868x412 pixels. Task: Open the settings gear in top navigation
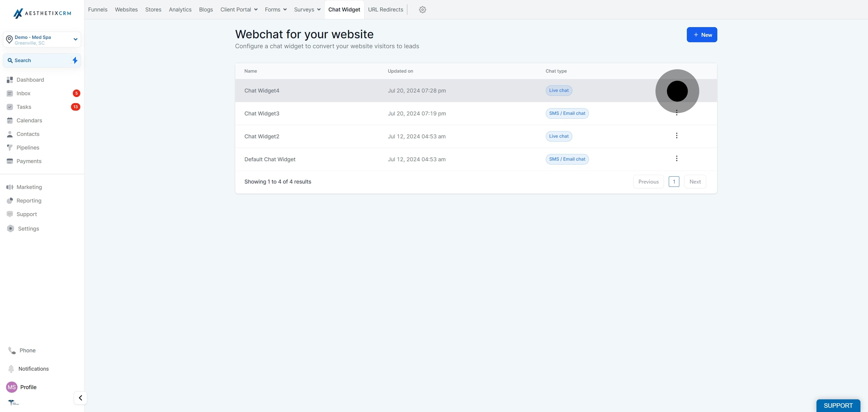tap(422, 9)
